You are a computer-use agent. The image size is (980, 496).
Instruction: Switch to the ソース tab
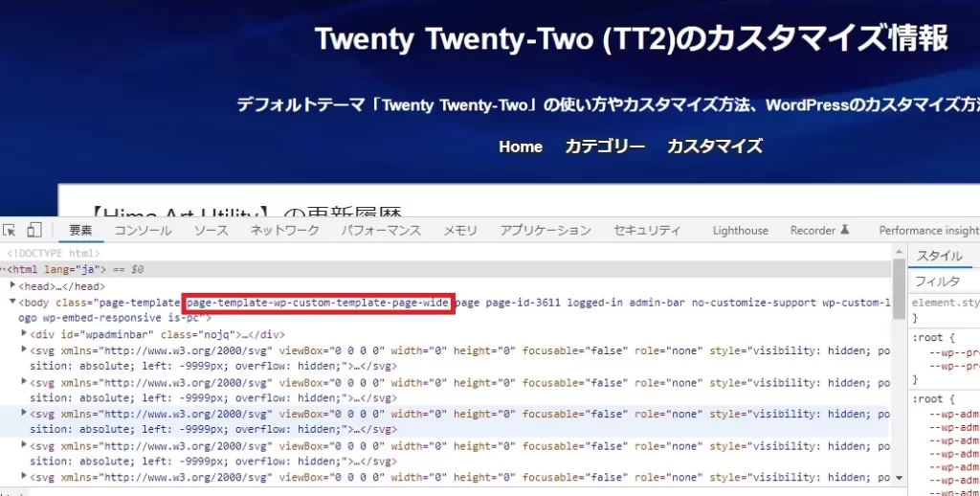pyautogui.click(x=211, y=230)
